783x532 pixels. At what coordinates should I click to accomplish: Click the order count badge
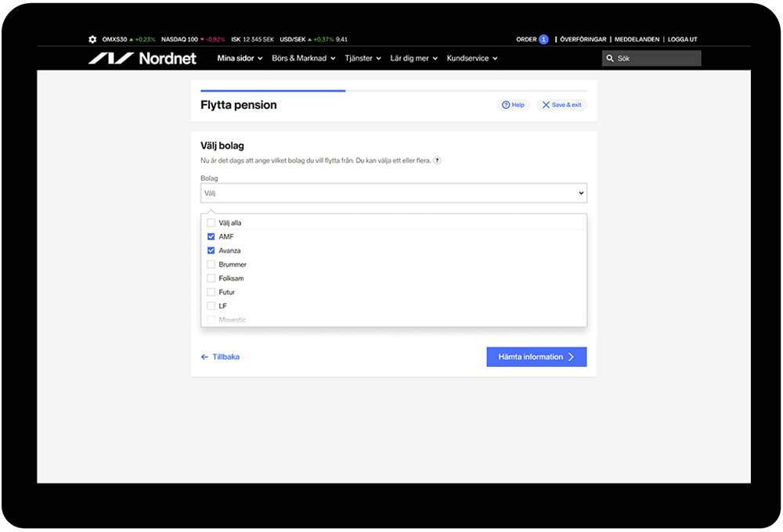[543, 39]
